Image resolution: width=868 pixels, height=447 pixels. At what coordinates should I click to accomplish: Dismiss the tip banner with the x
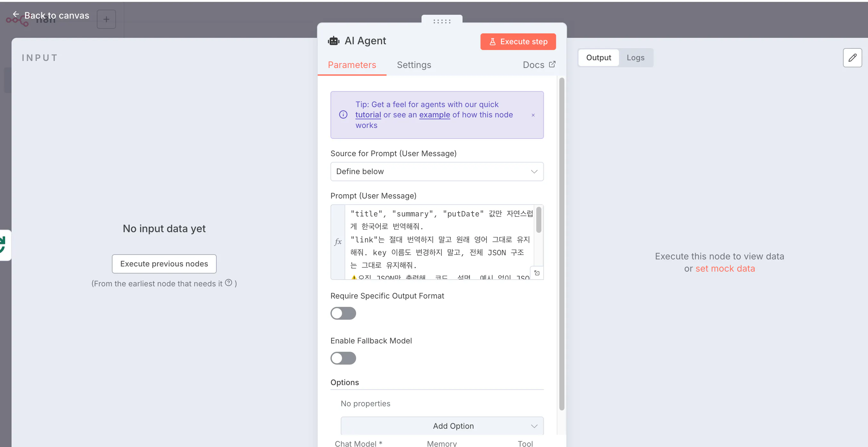[x=533, y=115]
